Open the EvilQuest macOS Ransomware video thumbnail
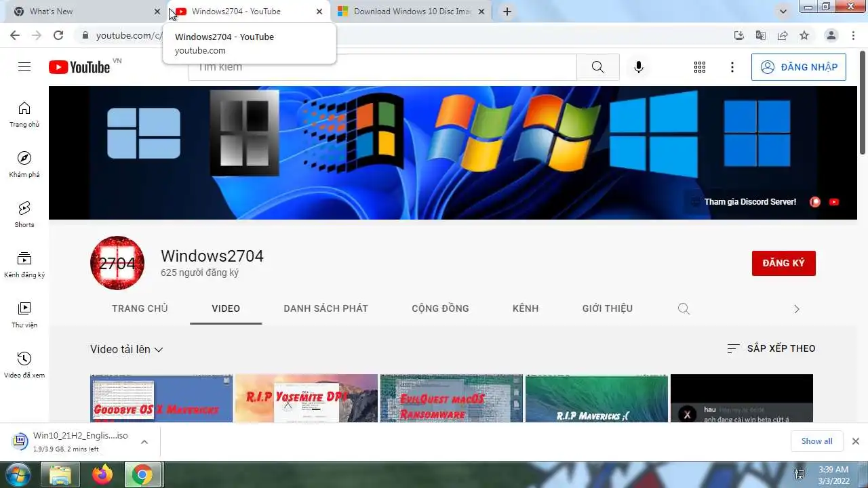868x488 pixels. (452, 399)
